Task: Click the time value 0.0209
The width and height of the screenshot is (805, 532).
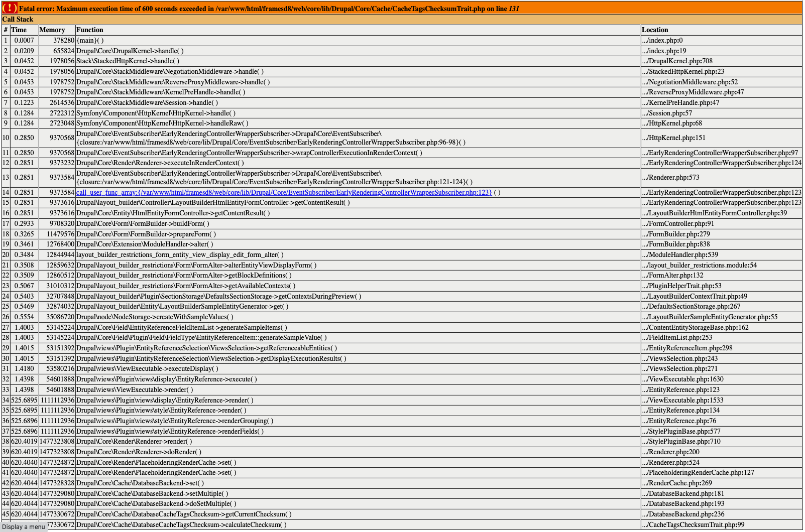Action: pyautogui.click(x=24, y=51)
